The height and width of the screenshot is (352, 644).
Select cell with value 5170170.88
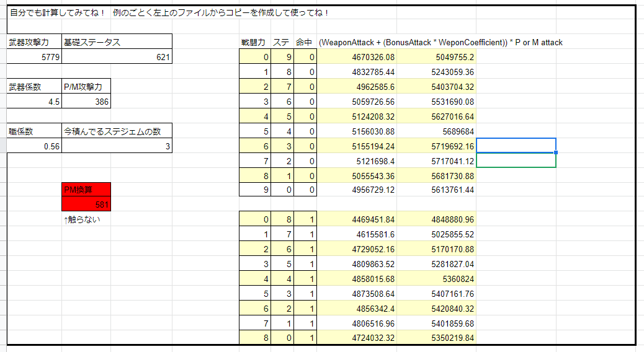[436, 249]
